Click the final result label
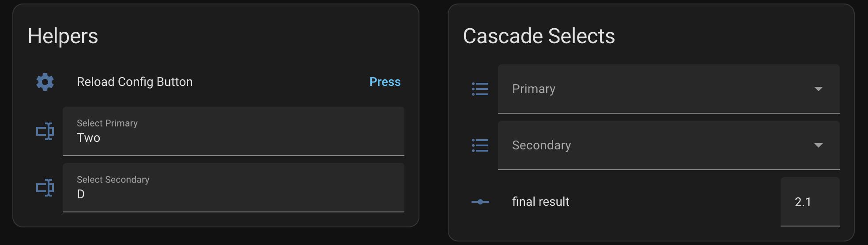Image resolution: width=868 pixels, height=245 pixels. [540, 202]
